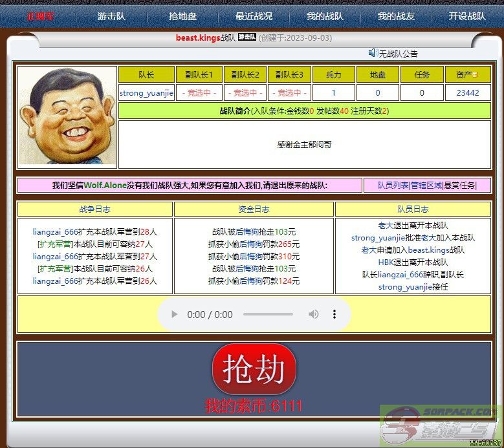Open the 悬赏任务 link

(x=459, y=186)
